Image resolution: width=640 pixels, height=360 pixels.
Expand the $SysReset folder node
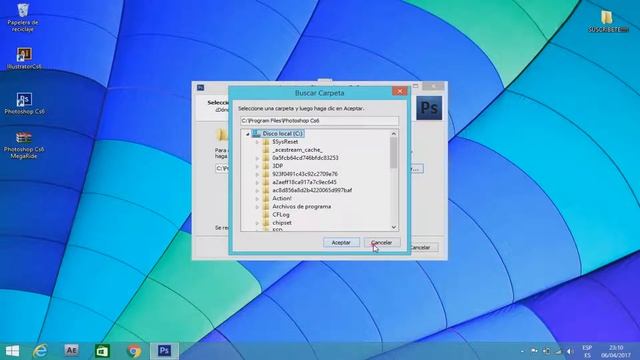pyautogui.click(x=257, y=142)
